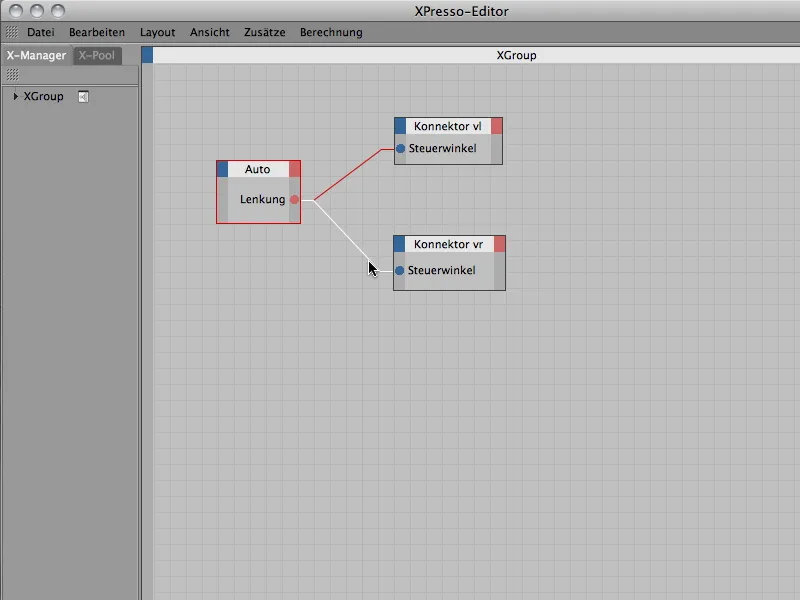
Task: Click the menu bar grip icon
Action: click(x=12, y=32)
